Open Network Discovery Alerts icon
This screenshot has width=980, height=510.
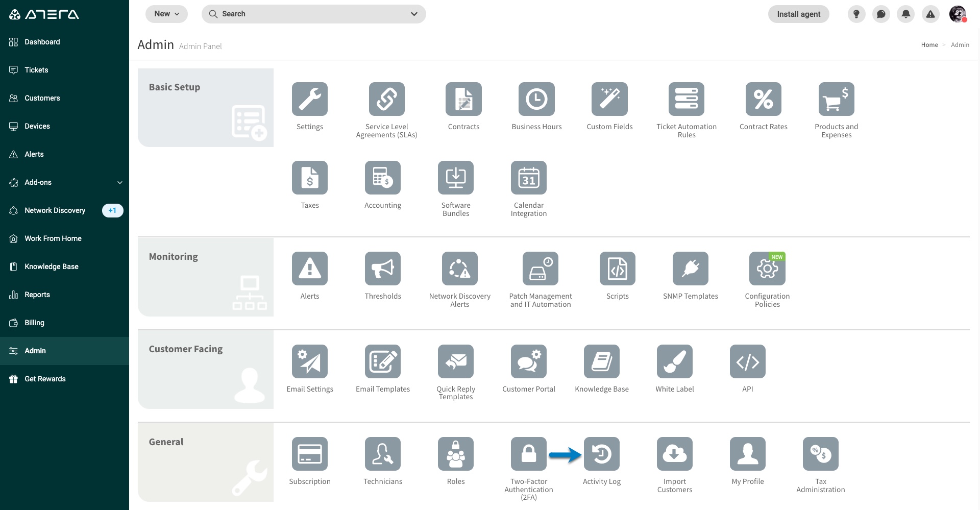click(460, 269)
